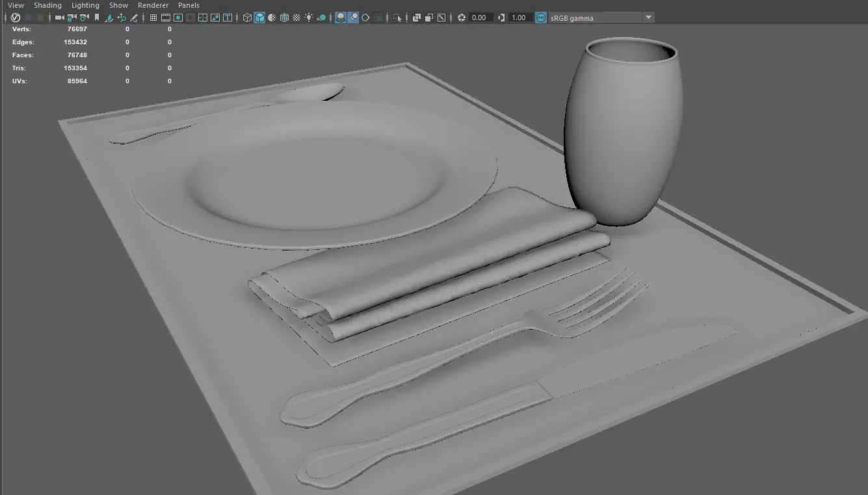Open the Show menu
The height and width of the screenshot is (495, 868).
coord(118,5)
